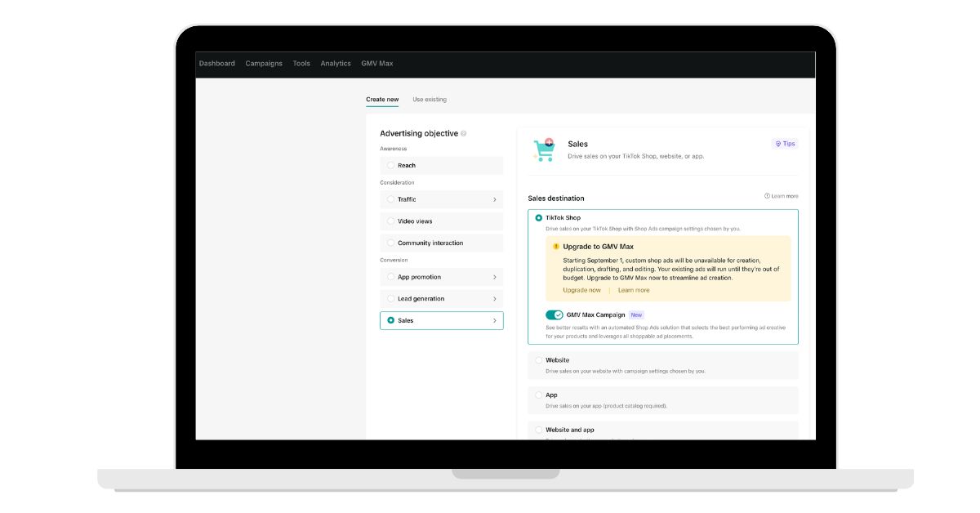
Task: Select the Reach objective radio button
Action: click(391, 165)
